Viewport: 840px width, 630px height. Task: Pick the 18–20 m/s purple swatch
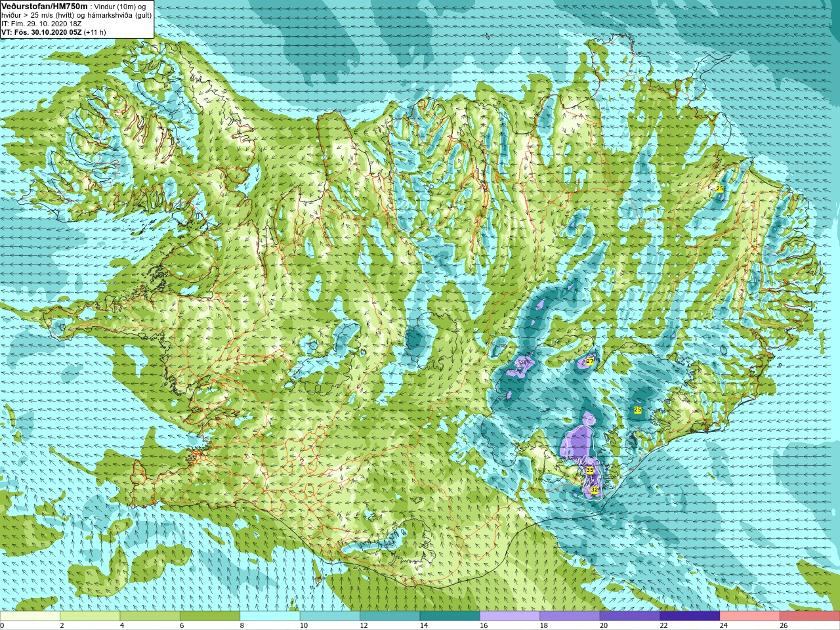point(570,616)
